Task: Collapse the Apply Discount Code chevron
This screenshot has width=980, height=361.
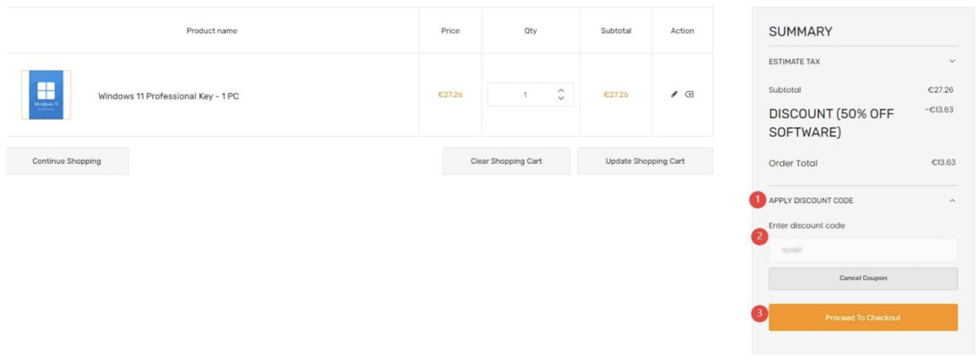Action: click(x=952, y=201)
